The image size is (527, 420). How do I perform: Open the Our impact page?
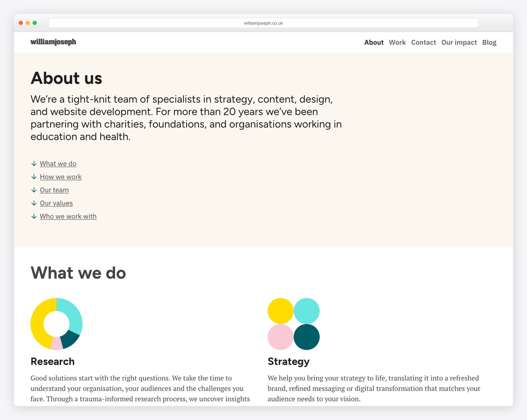(459, 43)
